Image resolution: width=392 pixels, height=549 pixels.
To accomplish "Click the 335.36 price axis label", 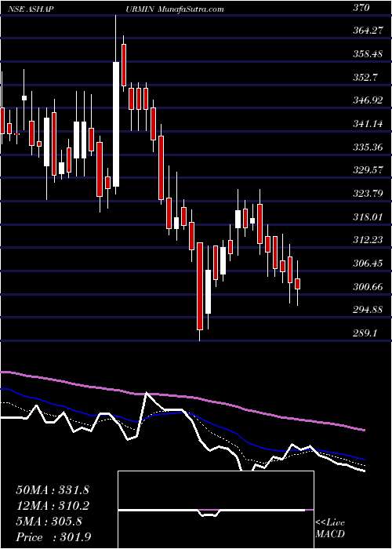I will click(366, 147).
